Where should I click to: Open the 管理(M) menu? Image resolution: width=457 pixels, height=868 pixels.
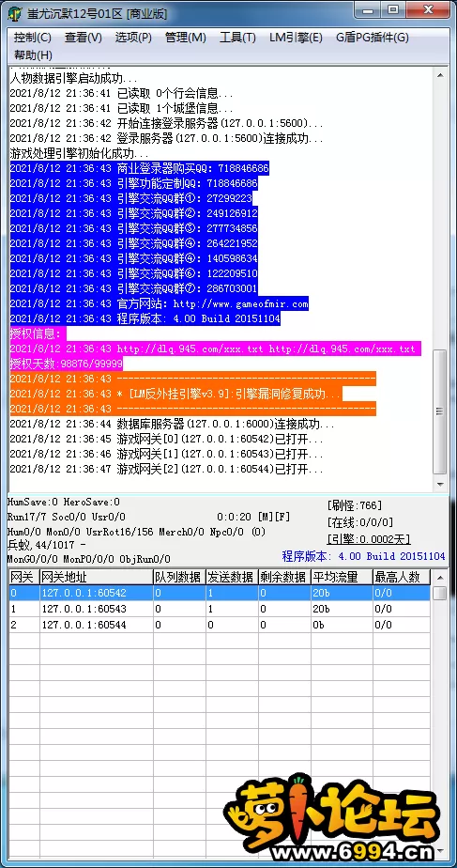click(186, 38)
